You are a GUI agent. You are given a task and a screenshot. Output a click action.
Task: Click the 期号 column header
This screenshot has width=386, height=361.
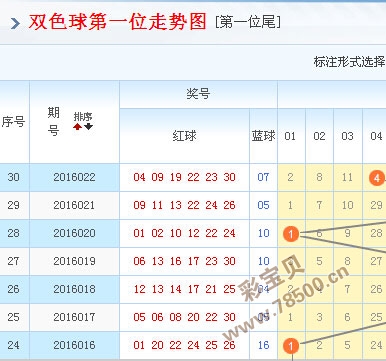click(x=53, y=121)
